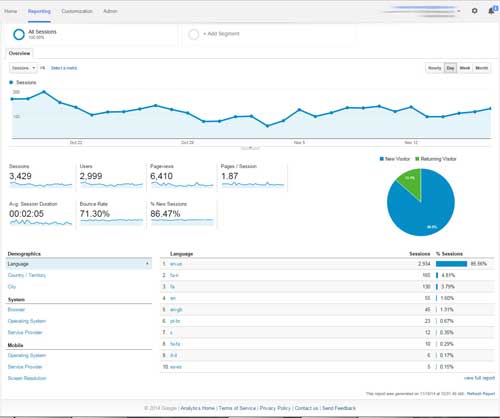The height and width of the screenshot is (418, 500).
Task: Go to the Home tab
Action: coord(11,11)
